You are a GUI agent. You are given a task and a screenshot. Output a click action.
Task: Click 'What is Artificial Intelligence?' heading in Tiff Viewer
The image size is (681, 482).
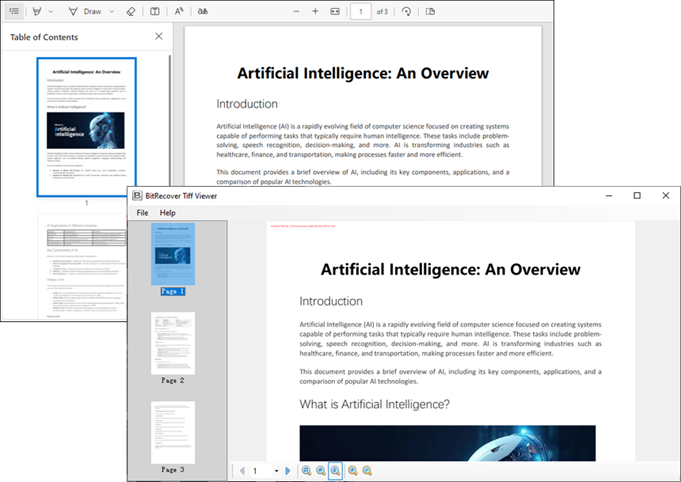(x=374, y=404)
